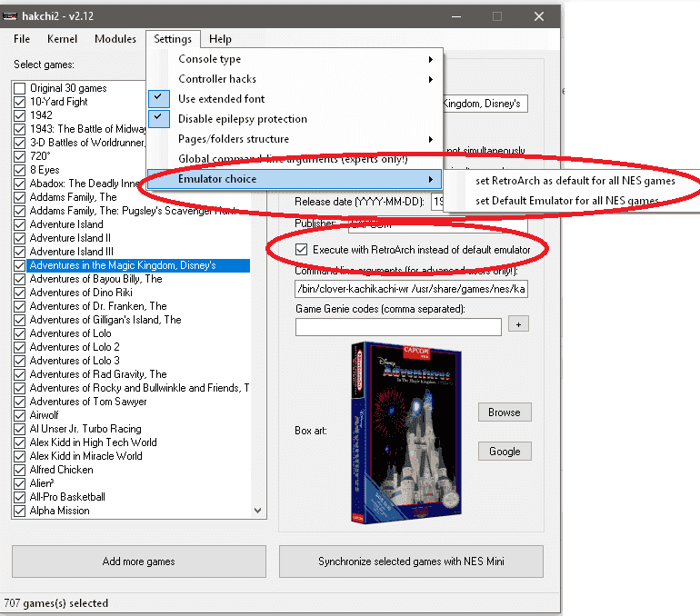Click the plus button for Game Genie codes
Screen dimensions: 700x616
click(x=518, y=324)
